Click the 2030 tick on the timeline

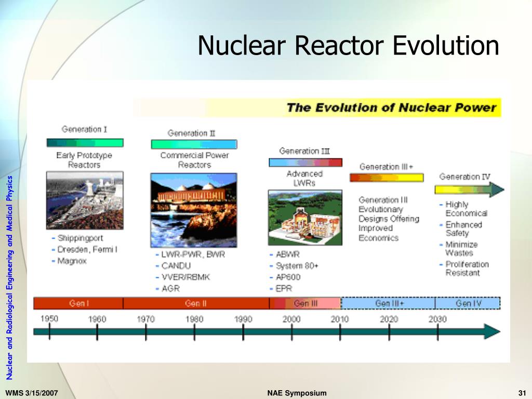(x=437, y=331)
